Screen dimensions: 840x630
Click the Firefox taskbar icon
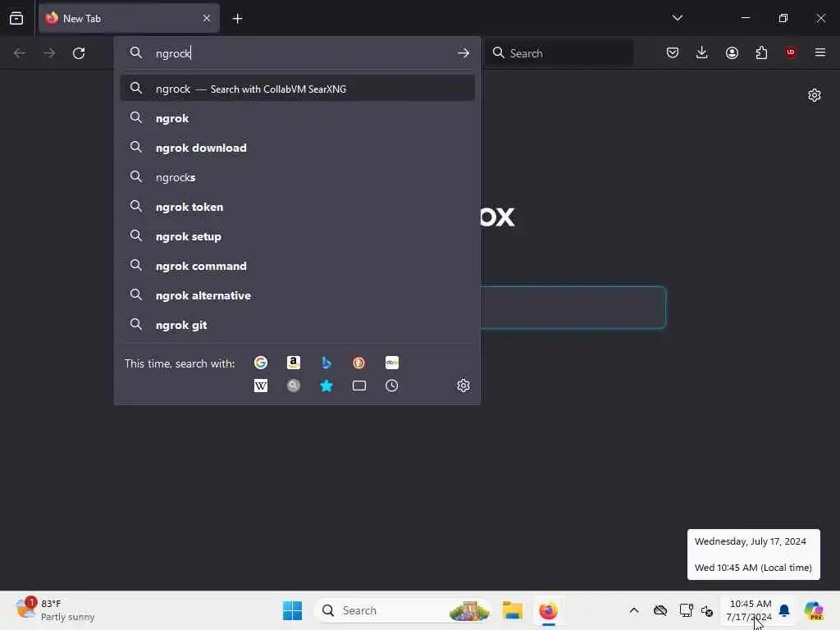(x=548, y=610)
